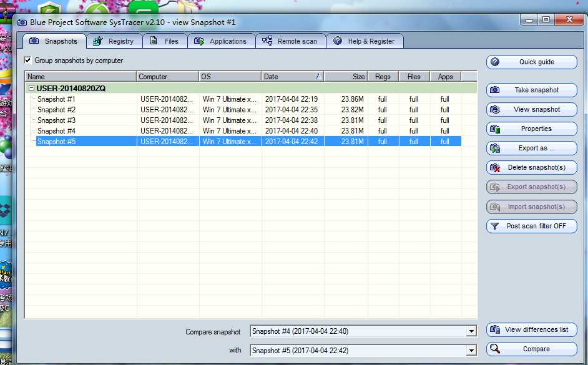Image resolution: width=588 pixels, height=365 pixels.
Task: Click the Files tab document icon
Action: (154, 41)
